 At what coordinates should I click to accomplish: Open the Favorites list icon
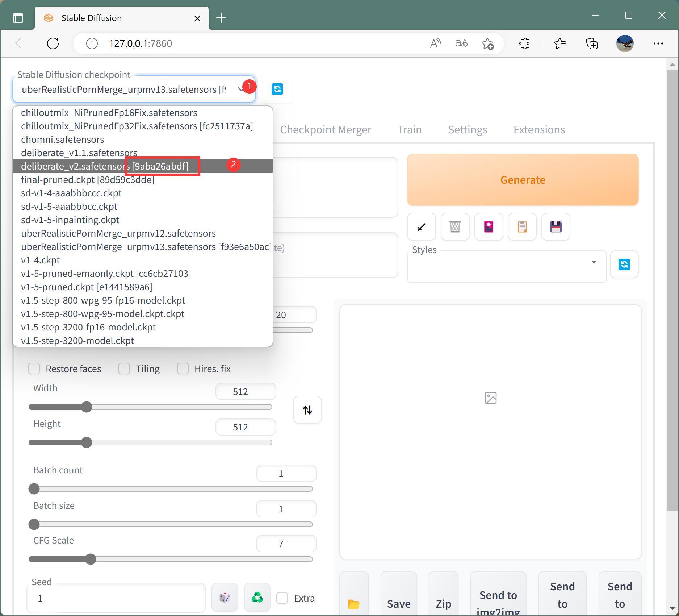(x=560, y=43)
